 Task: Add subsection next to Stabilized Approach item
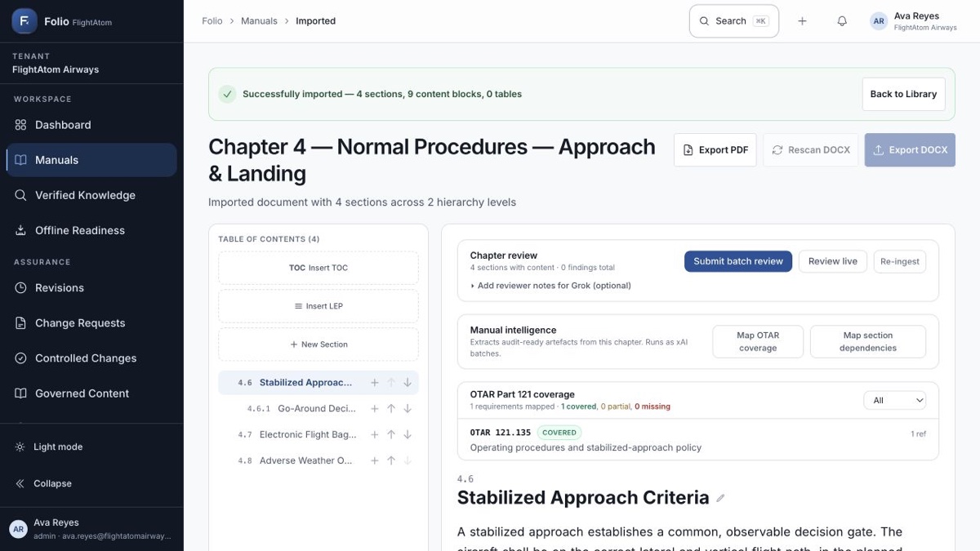[375, 383]
